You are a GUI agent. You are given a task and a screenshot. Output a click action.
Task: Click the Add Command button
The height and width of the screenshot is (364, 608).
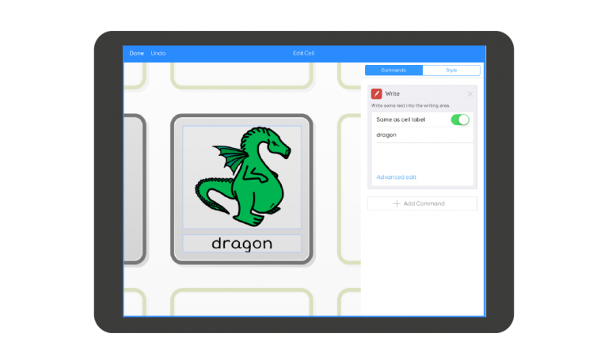click(x=422, y=203)
